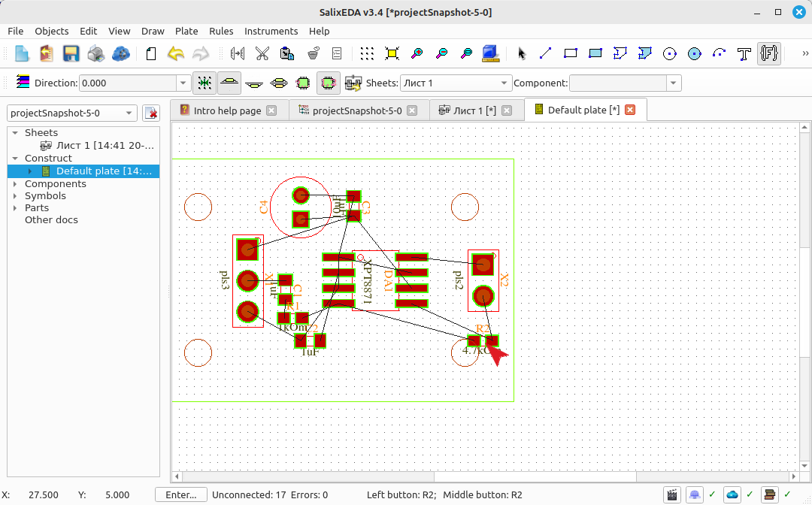This screenshot has height=505, width=812.
Task: Select the arrow pointer tool
Action: [x=522, y=53]
